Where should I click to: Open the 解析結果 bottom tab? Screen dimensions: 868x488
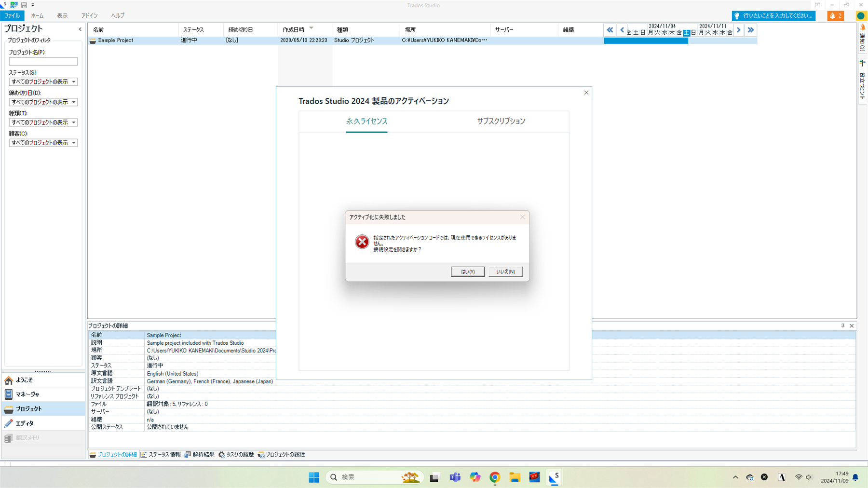point(199,455)
